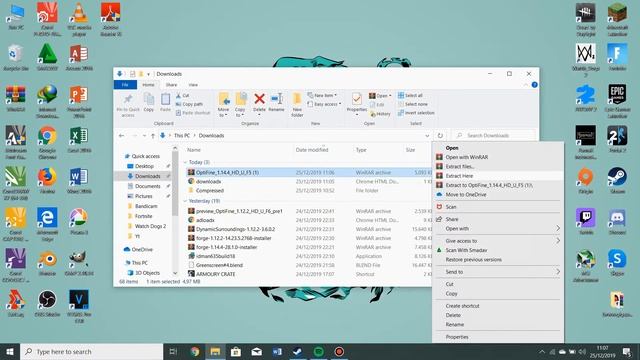Sort by the Date modified column
The height and width of the screenshot is (360, 640).
click(x=312, y=150)
